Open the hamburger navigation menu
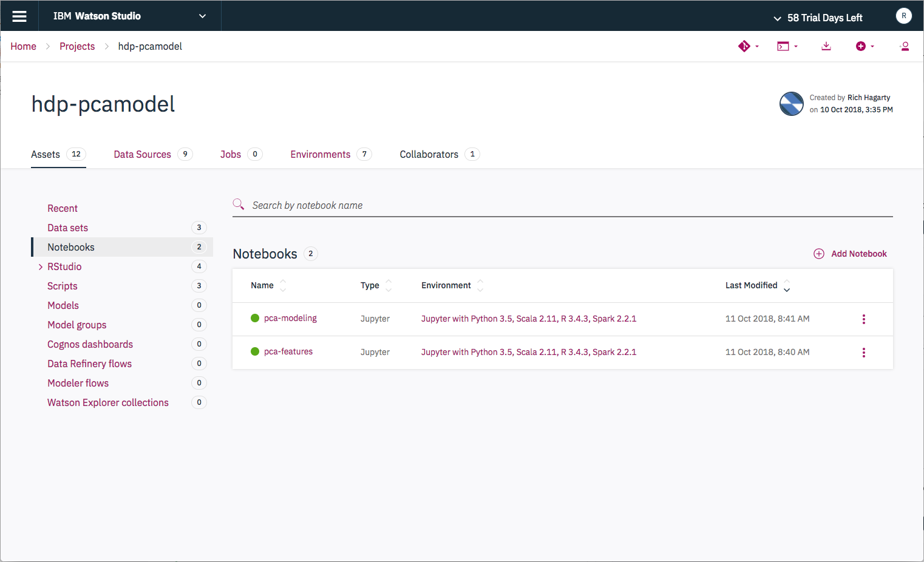 (x=19, y=16)
